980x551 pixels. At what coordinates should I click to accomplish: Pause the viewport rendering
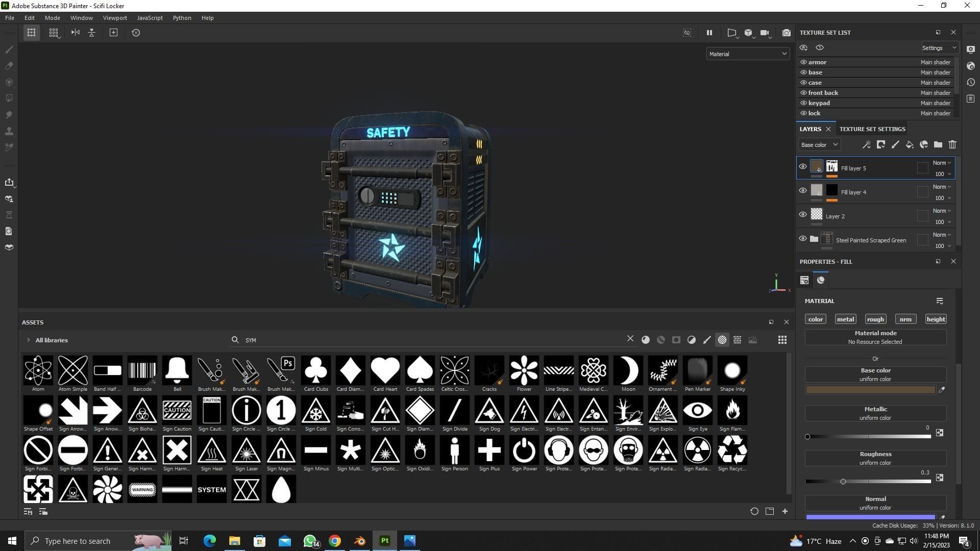coord(709,33)
